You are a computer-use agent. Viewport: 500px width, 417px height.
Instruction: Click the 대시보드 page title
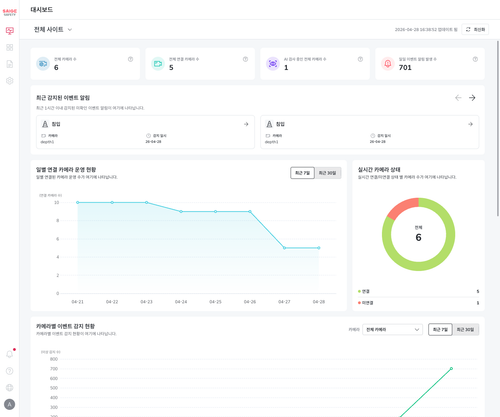[42, 10]
